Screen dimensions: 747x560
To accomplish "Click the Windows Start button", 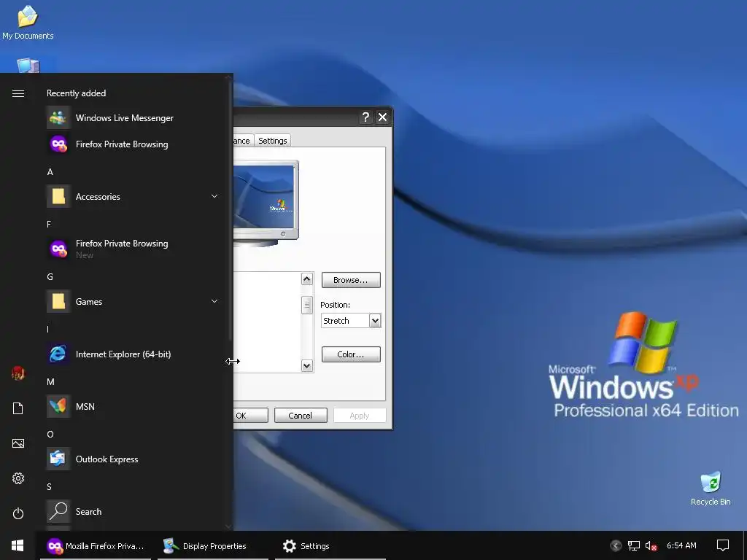I will [18, 545].
